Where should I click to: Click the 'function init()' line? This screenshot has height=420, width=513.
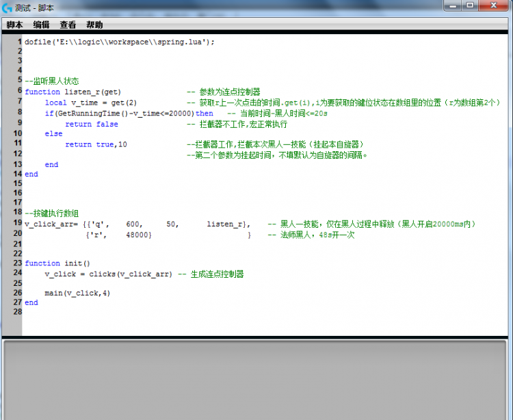[x=57, y=263]
